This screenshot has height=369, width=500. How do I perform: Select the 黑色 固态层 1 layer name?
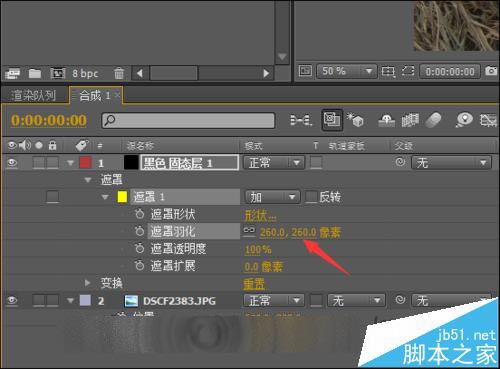189,163
